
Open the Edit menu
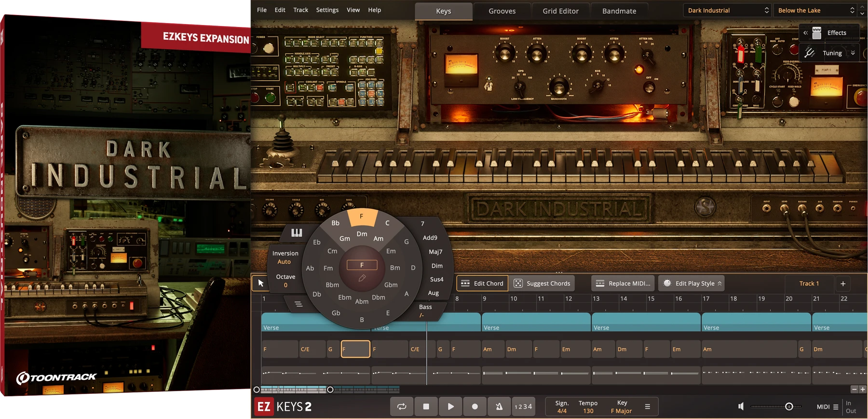point(280,10)
